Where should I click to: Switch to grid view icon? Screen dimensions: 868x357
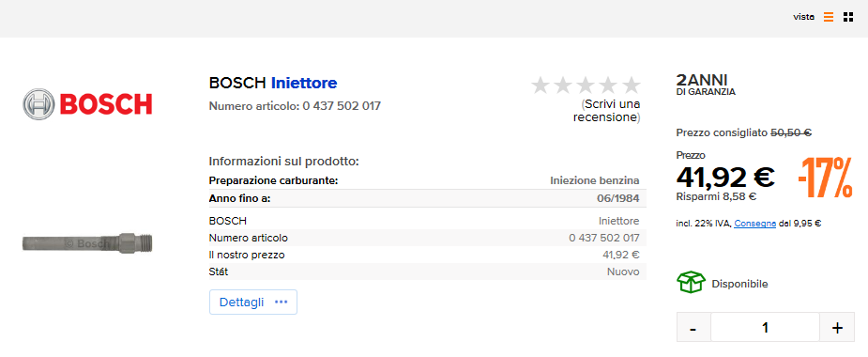tap(848, 17)
